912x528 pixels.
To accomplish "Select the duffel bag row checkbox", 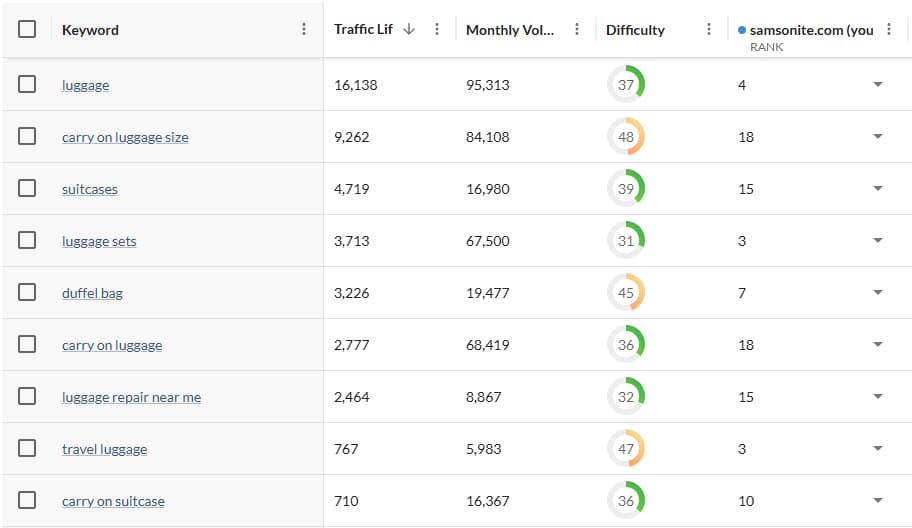I will pyautogui.click(x=27, y=292).
